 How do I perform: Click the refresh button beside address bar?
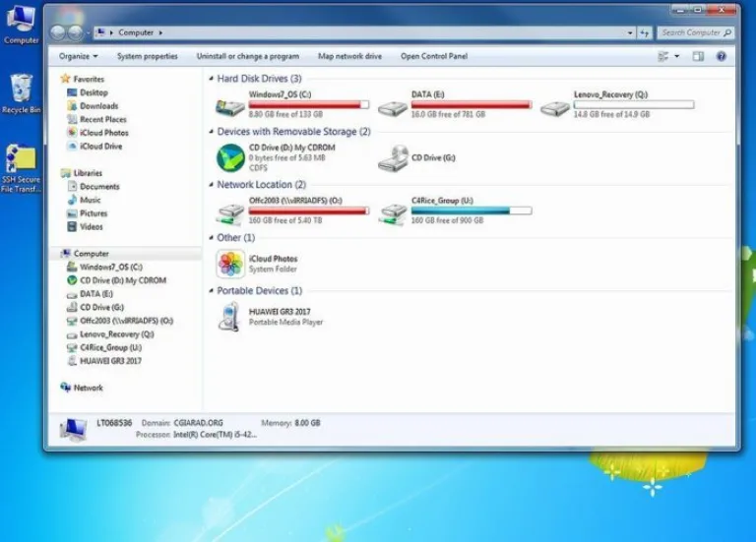coord(645,32)
